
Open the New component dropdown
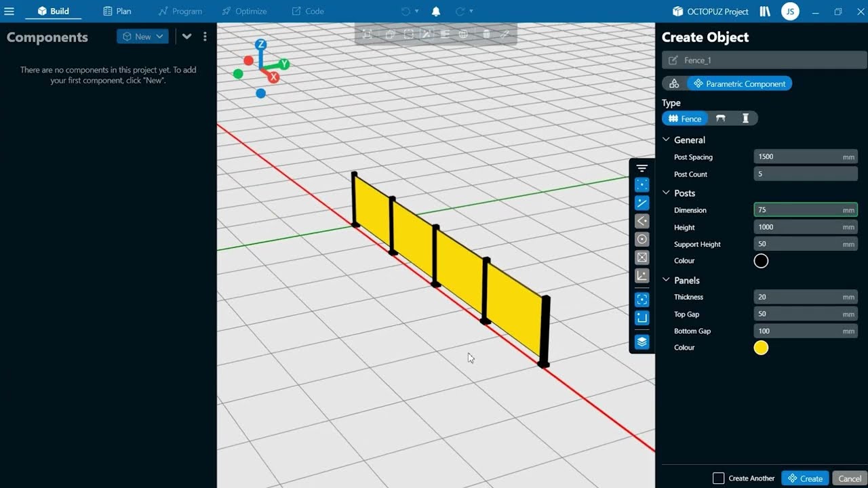(x=142, y=37)
